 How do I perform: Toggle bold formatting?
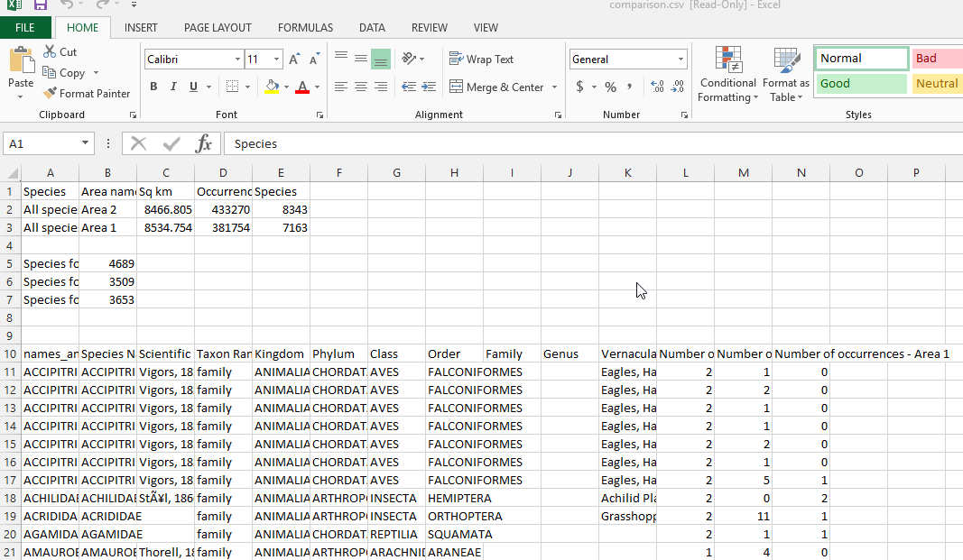[153, 87]
